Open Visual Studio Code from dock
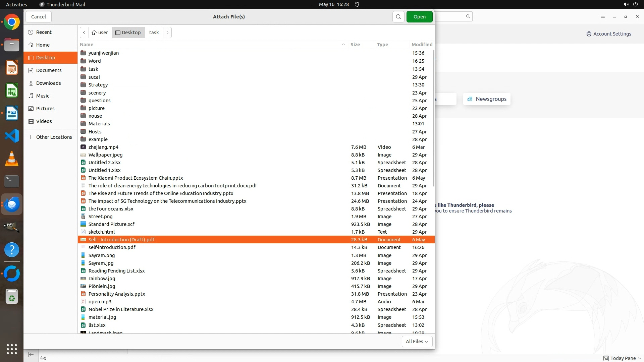The image size is (644, 362). (x=12, y=136)
